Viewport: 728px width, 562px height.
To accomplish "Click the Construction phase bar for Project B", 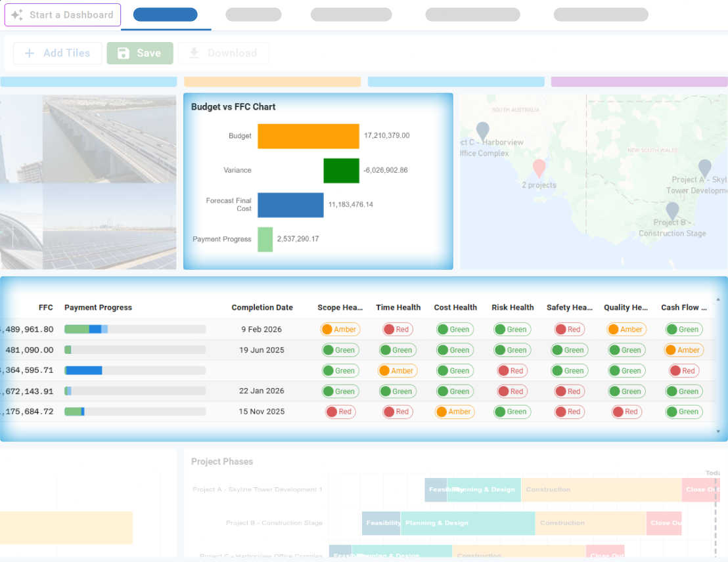I will coord(589,523).
